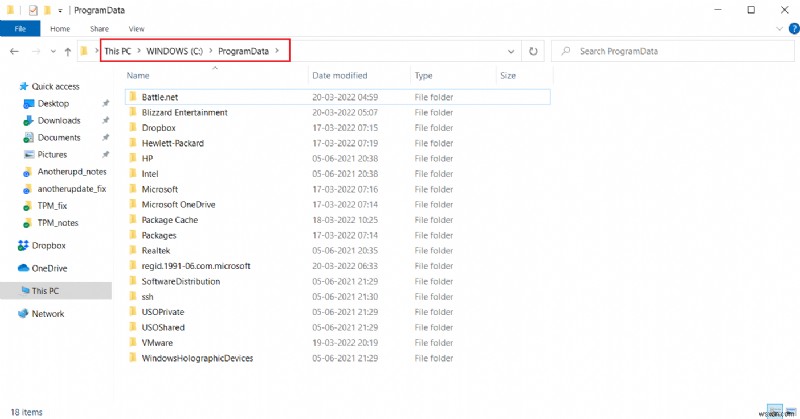This screenshot has height=419, width=800.
Task: Open the Share ribbon tab
Action: pos(99,29)
